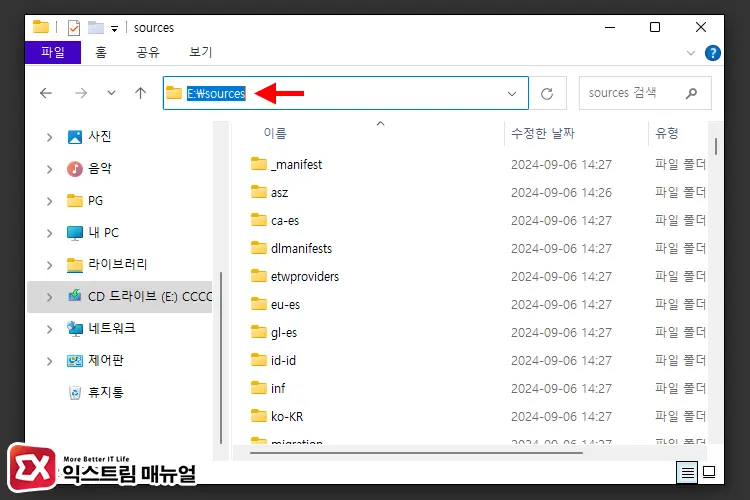Expand the 음악 tree node

[49, 169]
